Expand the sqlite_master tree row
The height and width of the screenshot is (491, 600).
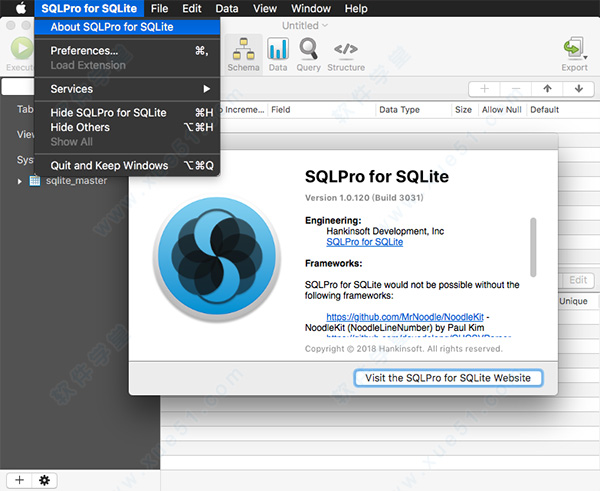[x=20, y=181]
